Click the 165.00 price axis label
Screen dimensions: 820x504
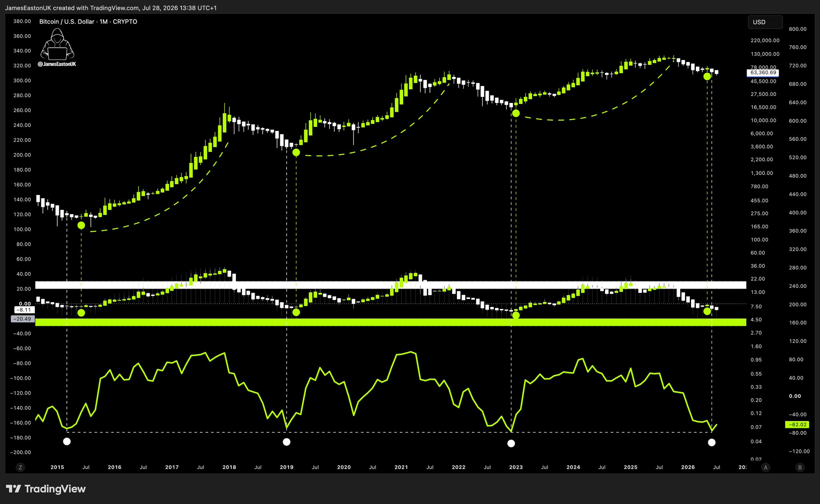pos(760,227)
